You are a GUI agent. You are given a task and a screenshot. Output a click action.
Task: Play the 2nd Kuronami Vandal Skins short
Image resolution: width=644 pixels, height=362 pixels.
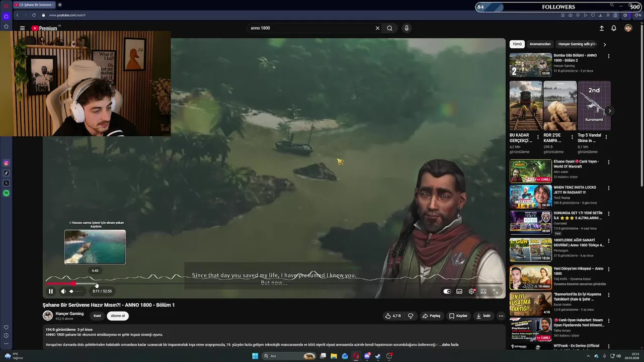(x=594, y=106)
